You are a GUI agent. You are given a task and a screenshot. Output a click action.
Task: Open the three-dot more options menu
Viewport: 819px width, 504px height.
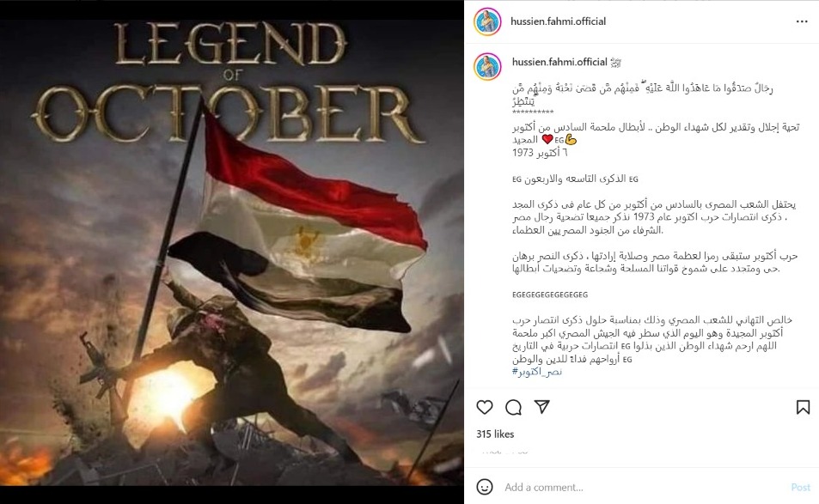pyautogui.click(x=802, y=21)
